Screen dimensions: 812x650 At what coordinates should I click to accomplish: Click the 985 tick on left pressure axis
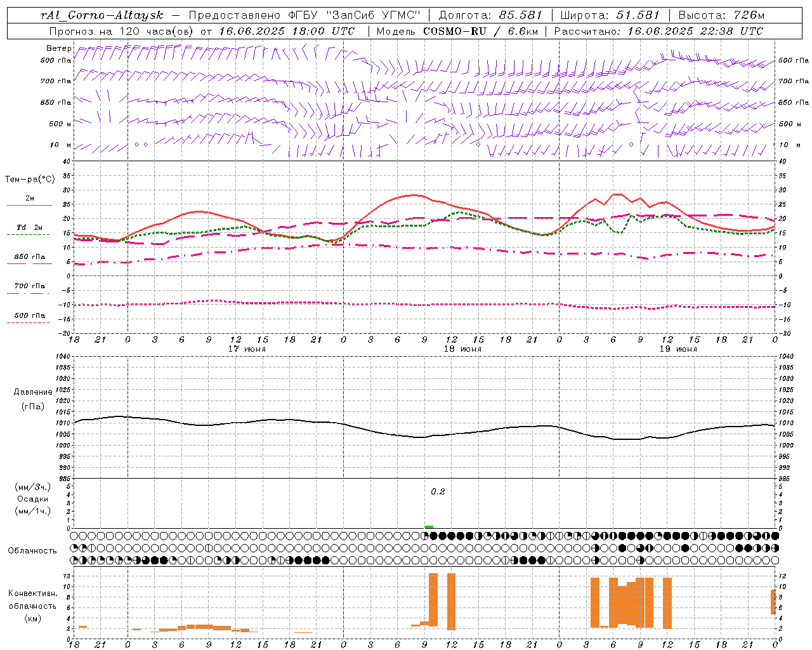pyautogui.click(x=63, y=479)
